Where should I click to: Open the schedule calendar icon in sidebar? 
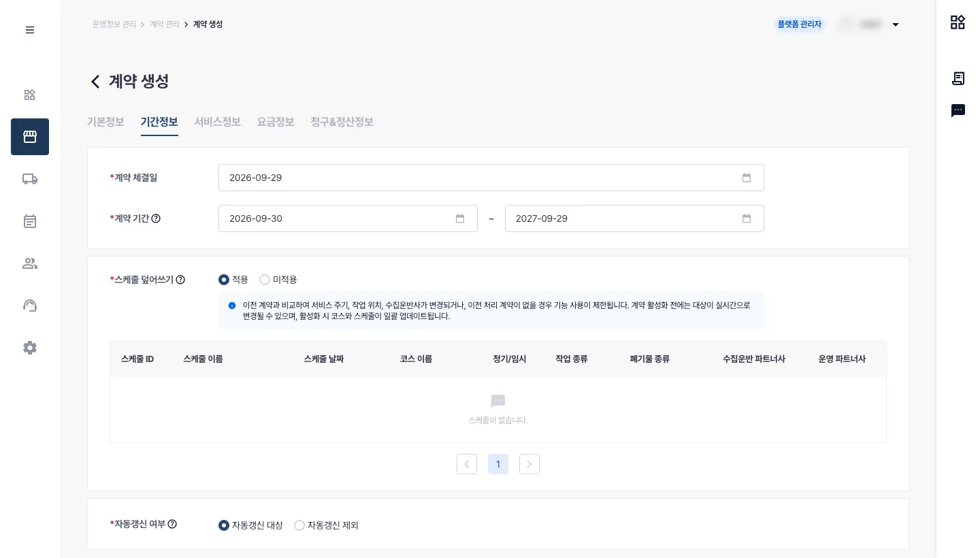point(30,221)
